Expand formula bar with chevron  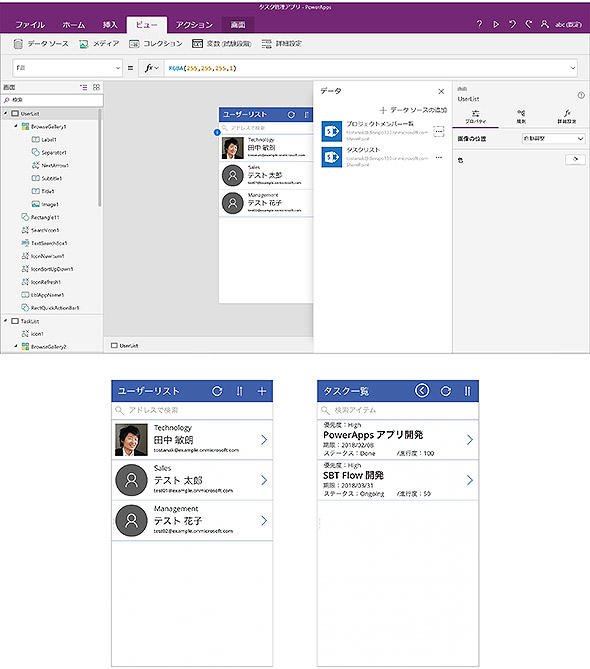(573, 68)
